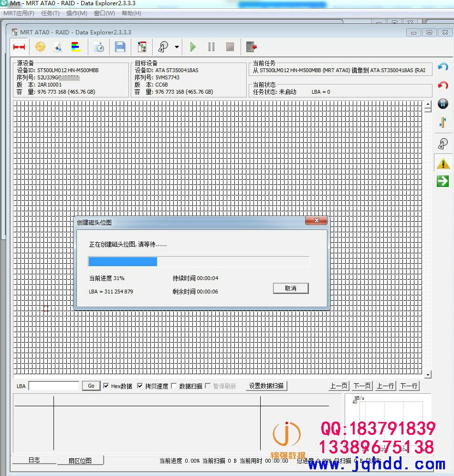
Task: Click the red source-target connection icon
Action: (x=19, y=47)
